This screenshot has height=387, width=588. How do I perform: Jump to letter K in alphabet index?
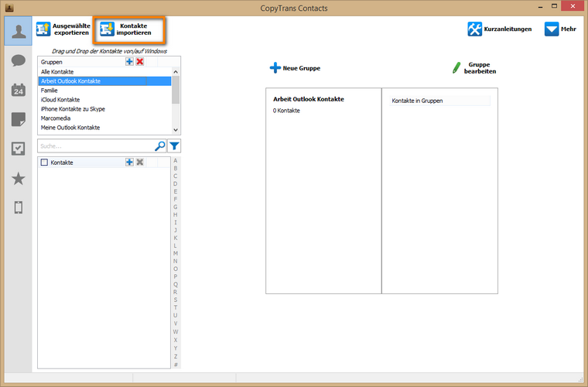click(176, 238)
